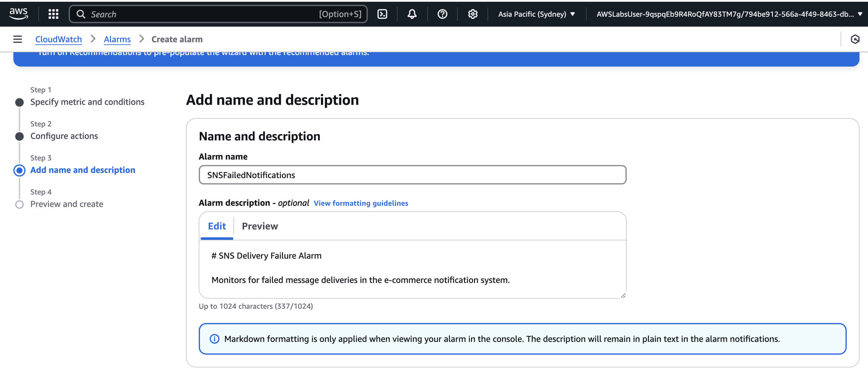Click the search magnifier icon
This screenshot has width=868, height=375.
coord(81,14)
